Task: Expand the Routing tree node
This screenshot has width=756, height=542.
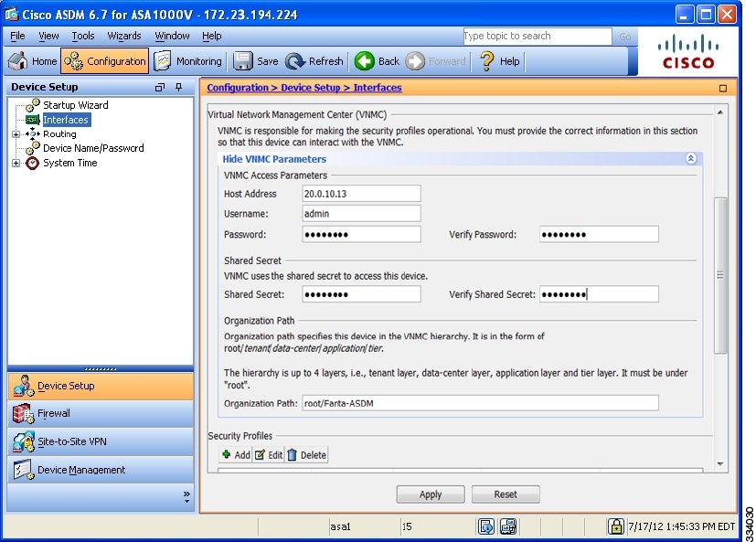Action: click(x=16, y=134)
